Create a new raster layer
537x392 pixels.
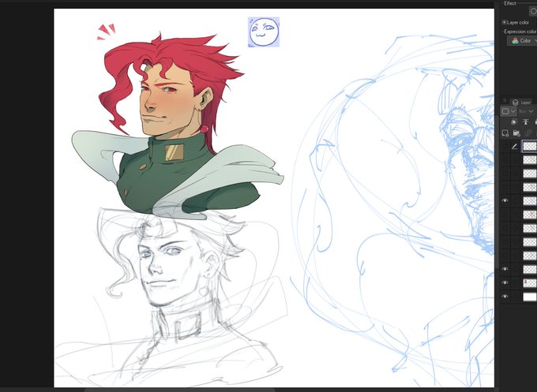505,133
